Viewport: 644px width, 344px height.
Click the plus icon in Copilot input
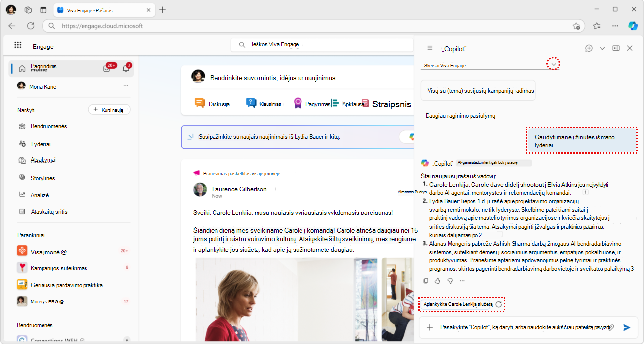pyautogui.click(x=430, y=327)
